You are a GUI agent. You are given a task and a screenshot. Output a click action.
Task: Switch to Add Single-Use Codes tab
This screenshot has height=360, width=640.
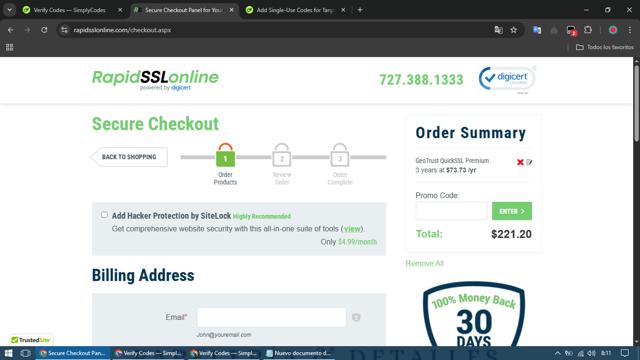click(x=296, y=10)
